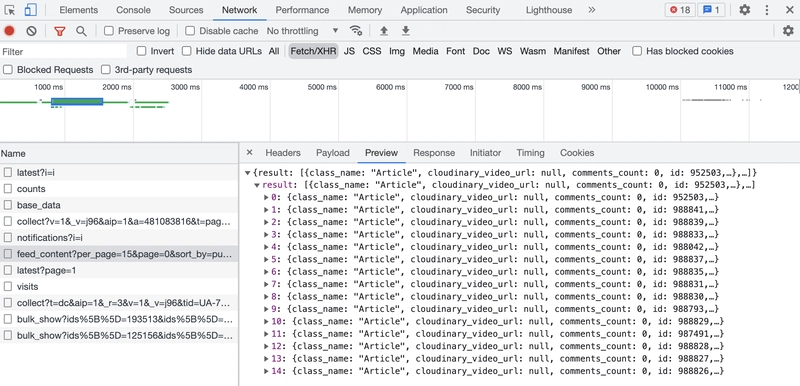Select bulk_show request with ids 193513
The height and width of the screenshot is (386, 800).
point(119,319)
